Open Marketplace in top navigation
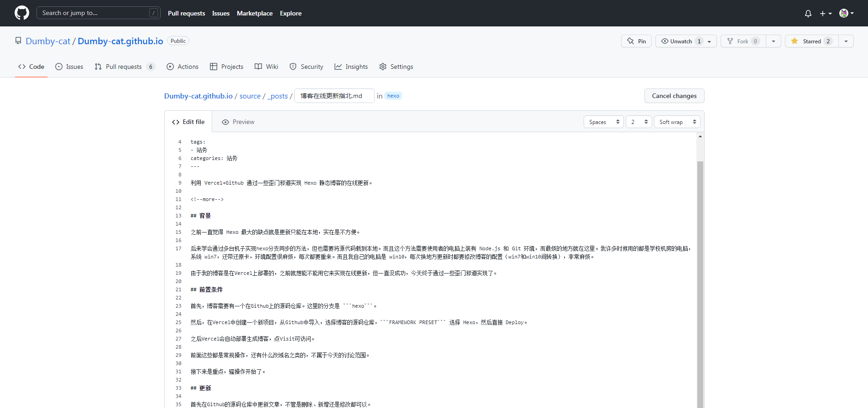The width and height of the screenshot is (868, 408). [x=255, y=13]
